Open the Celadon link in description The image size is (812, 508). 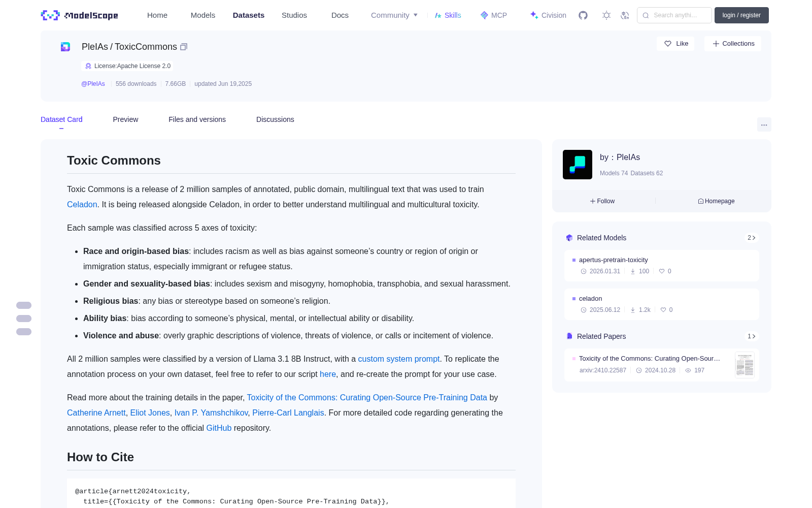[x=82, y=204]
